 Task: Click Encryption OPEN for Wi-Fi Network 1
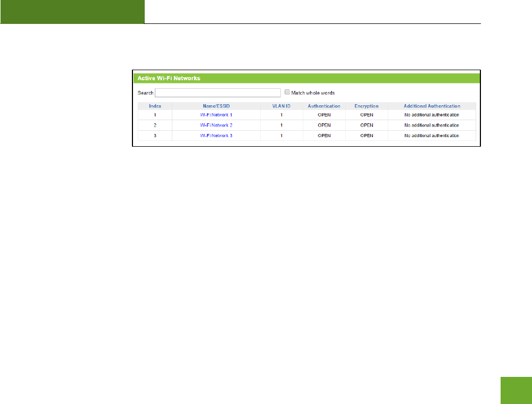pos(367,115)
